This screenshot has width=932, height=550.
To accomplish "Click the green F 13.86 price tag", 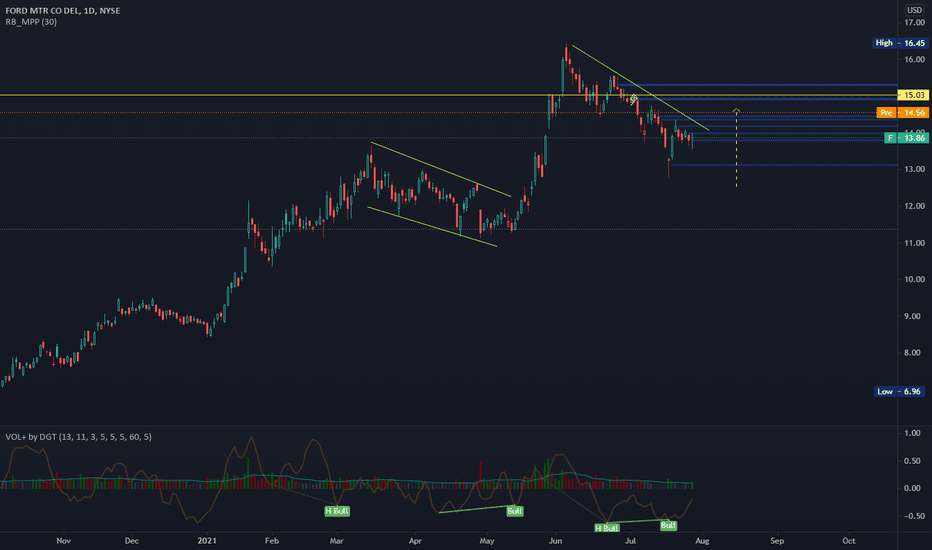I will [906, 138].
